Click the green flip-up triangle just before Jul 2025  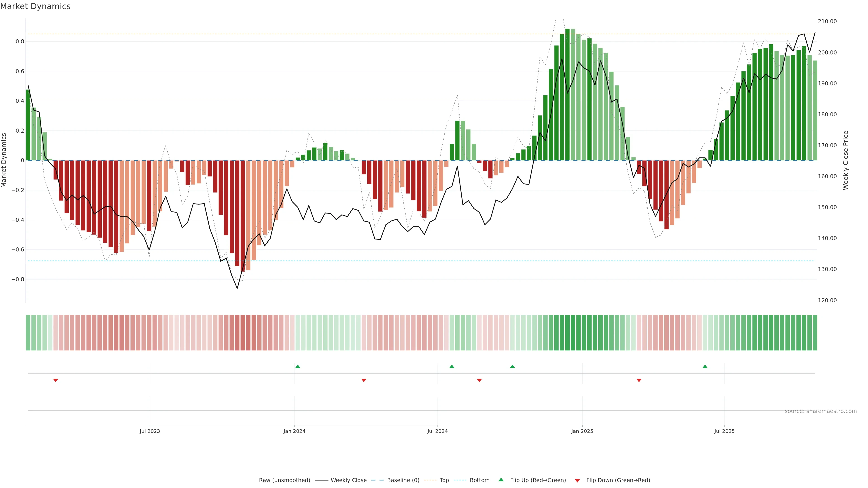click(x=705, y=366)
